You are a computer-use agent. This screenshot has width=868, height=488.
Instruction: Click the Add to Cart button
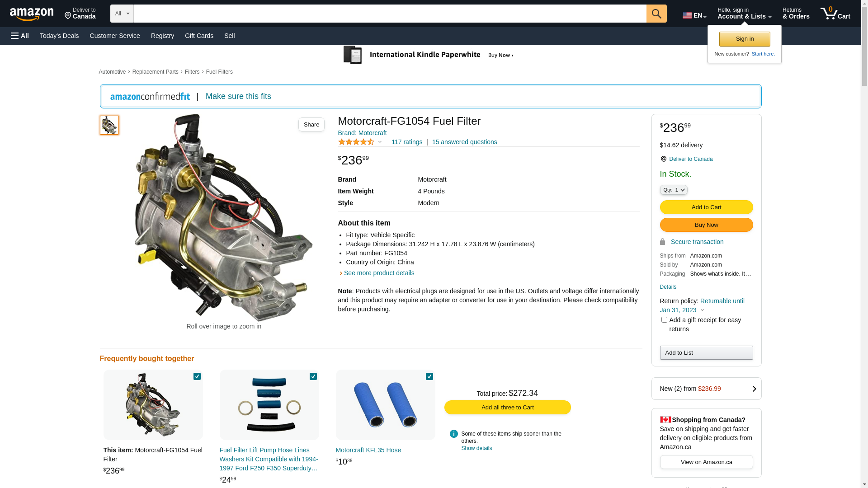tap(706, 207)
